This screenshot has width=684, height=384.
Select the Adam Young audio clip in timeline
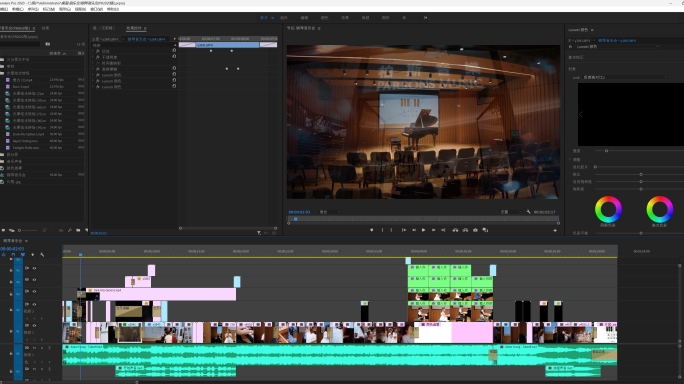(277, 355)
